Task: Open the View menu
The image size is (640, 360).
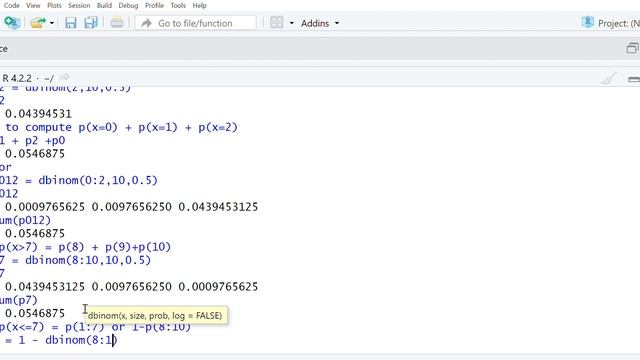Action: tap(33, 5)
